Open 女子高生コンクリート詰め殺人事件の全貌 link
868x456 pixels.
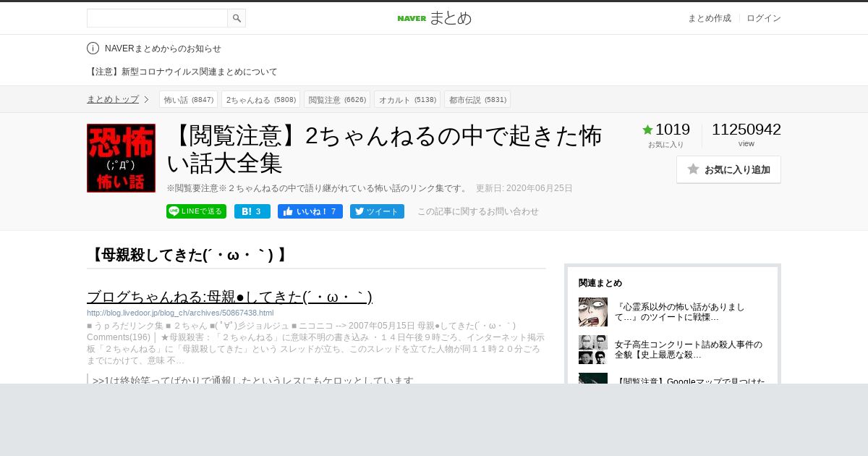[x=689, y=350]
